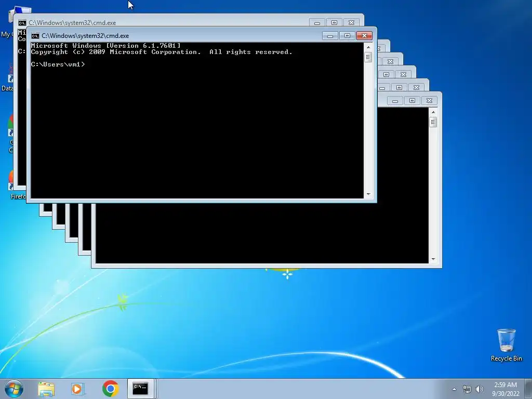Click scroll-down arrow of lowest cmd window
532x399 pixels.
coord(433,259)
